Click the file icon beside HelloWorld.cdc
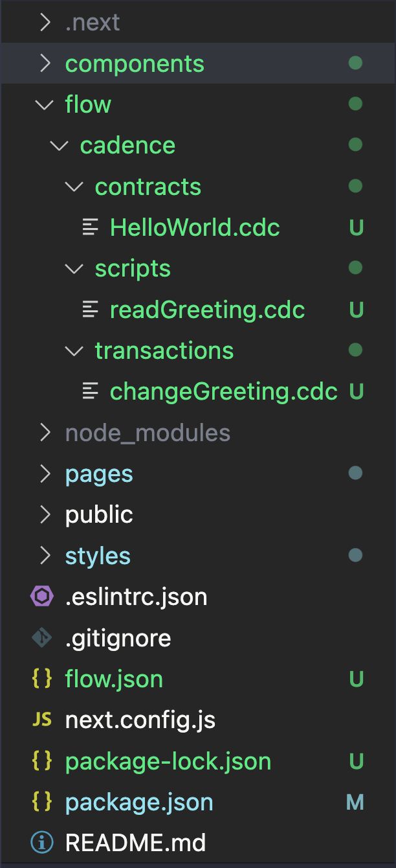 pos(91,227)
